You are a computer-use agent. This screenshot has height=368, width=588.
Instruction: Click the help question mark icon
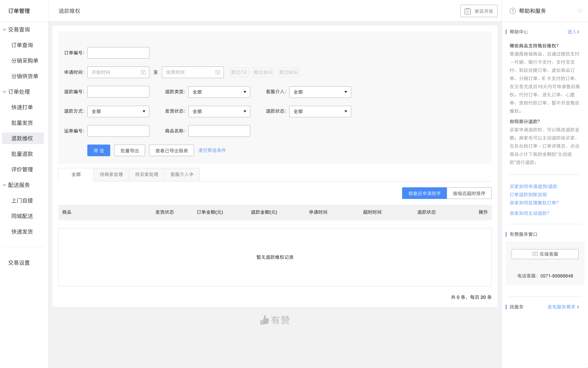[x=512, y=11]
